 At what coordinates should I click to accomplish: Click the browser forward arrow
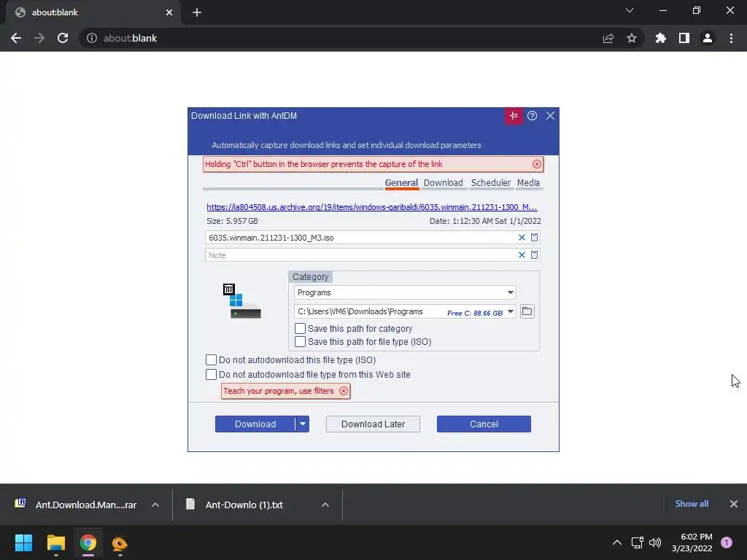tap(39, 38)
